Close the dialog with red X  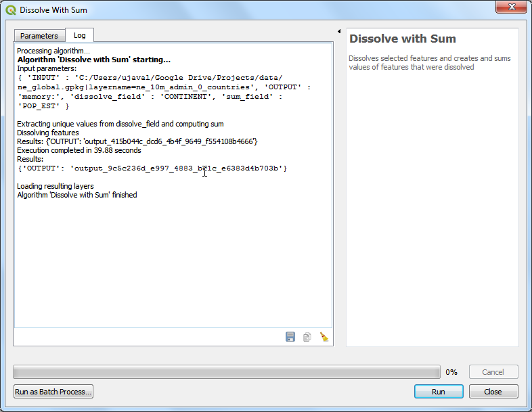click(x=511, y=8)
